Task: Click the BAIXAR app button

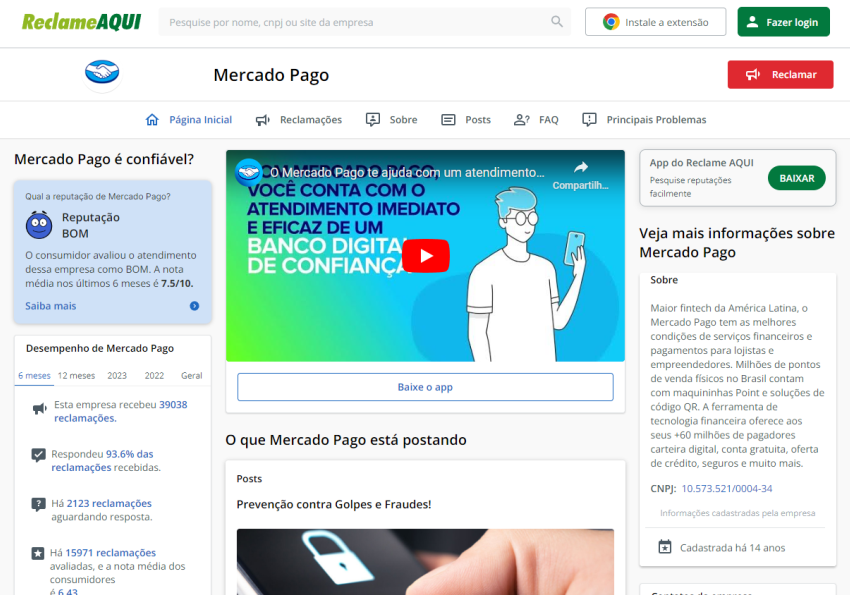Action: (796, 178)
